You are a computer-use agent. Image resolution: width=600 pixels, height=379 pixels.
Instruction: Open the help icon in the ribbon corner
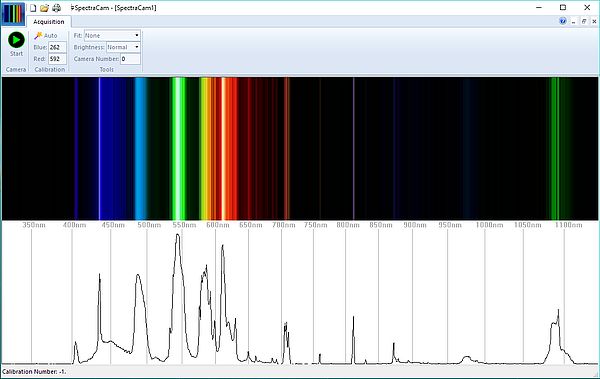coord(562,21)
